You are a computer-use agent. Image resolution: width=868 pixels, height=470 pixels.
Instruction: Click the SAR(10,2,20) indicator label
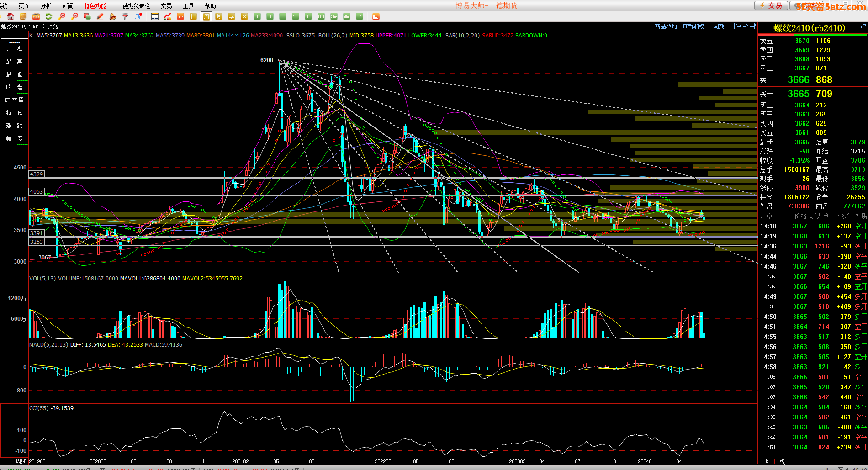(462, 36)
